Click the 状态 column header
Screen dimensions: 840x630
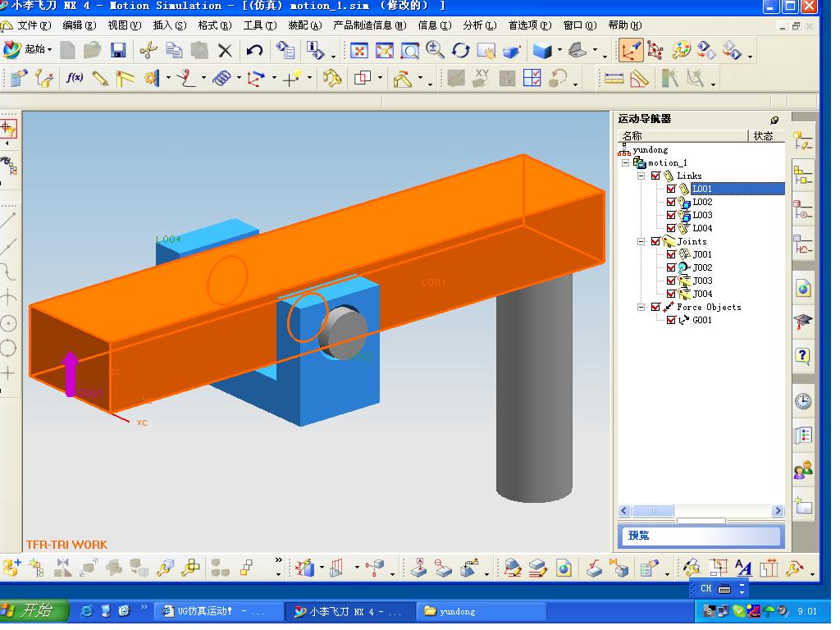point(766,135)
